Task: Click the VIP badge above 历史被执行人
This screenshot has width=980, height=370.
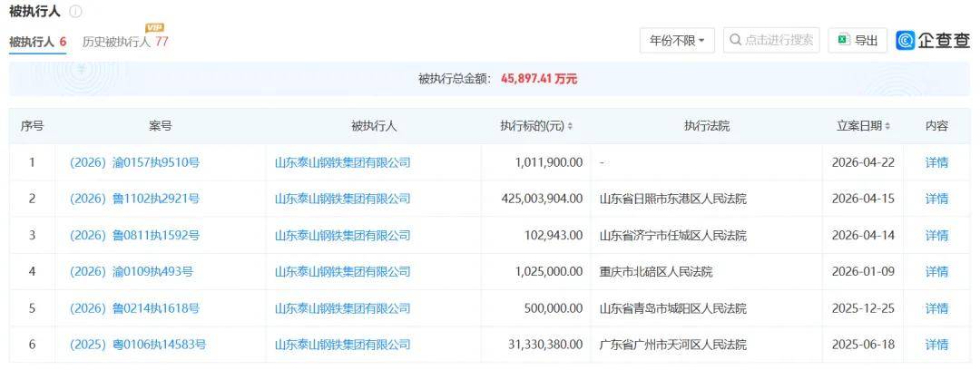Action: 154,27
